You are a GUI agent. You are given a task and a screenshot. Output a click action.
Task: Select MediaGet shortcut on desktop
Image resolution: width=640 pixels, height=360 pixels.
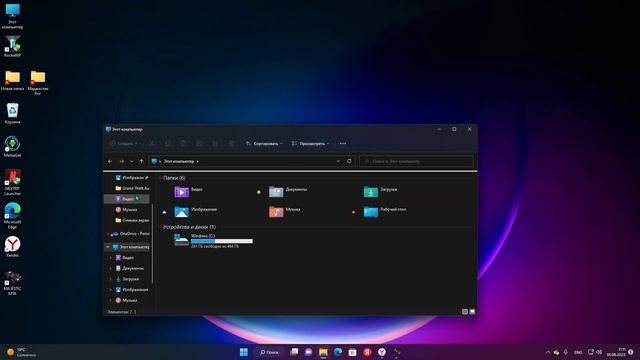tap(12, 147)
